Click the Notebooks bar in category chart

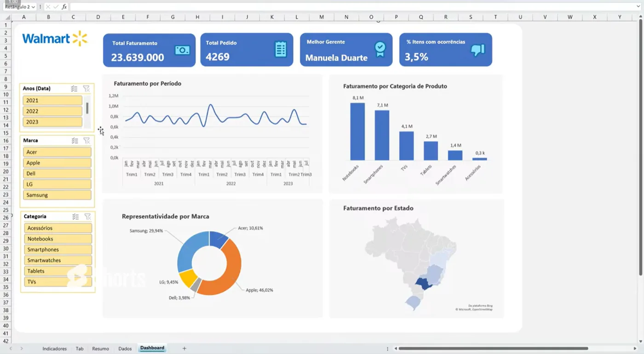point(357,131)
